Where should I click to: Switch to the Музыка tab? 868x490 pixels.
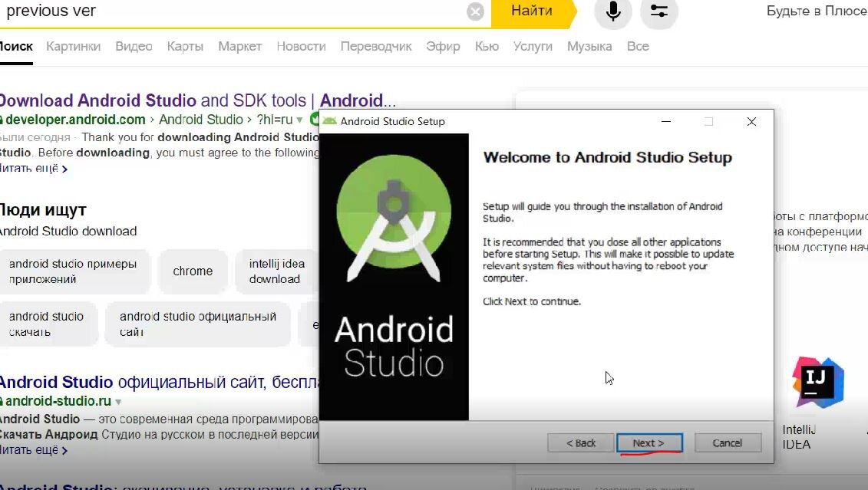(x=589, y=47)
